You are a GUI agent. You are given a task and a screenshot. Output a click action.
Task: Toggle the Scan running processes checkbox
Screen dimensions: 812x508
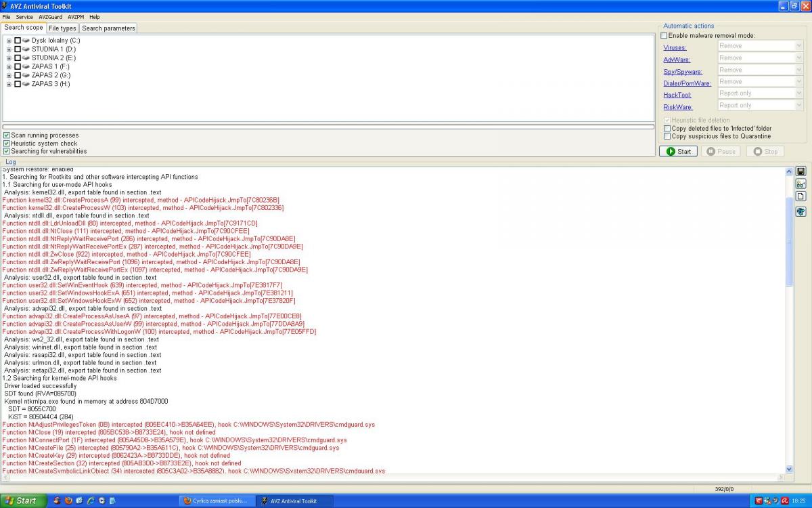tap(7, 135)
